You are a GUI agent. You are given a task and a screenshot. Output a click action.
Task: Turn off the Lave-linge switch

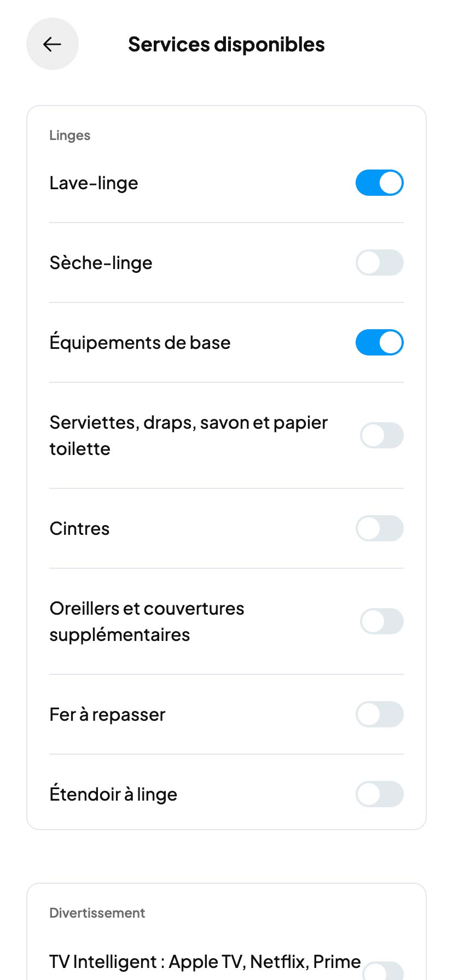pyautogui.click(x=379, y=183)
